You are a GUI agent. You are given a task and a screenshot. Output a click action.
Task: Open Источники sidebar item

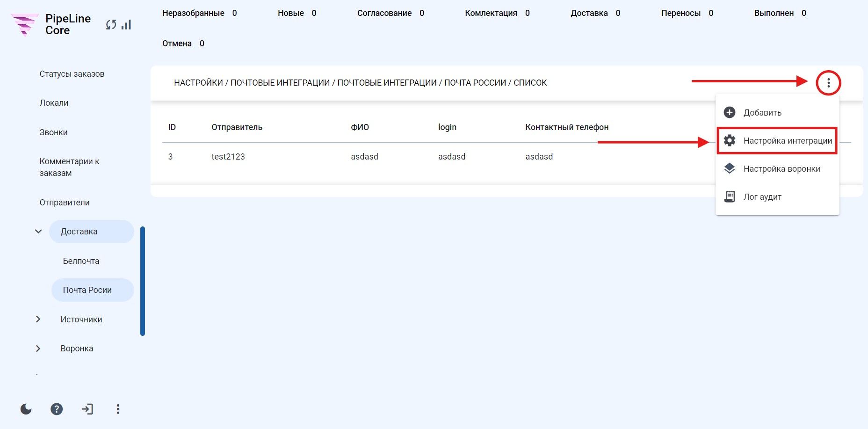81,320
